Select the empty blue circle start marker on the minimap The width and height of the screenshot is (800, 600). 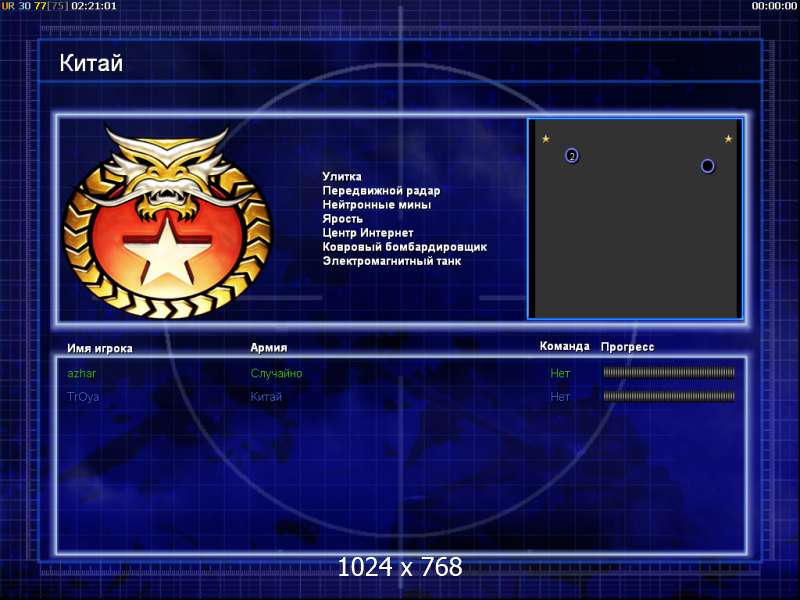707,166
